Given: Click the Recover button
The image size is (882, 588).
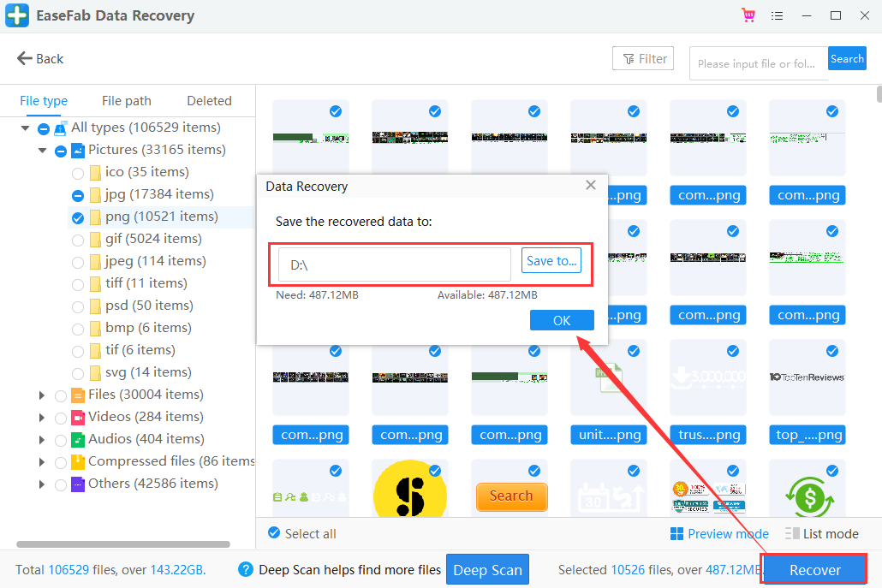Looking at the screenshot, I should tap(814, 569).
